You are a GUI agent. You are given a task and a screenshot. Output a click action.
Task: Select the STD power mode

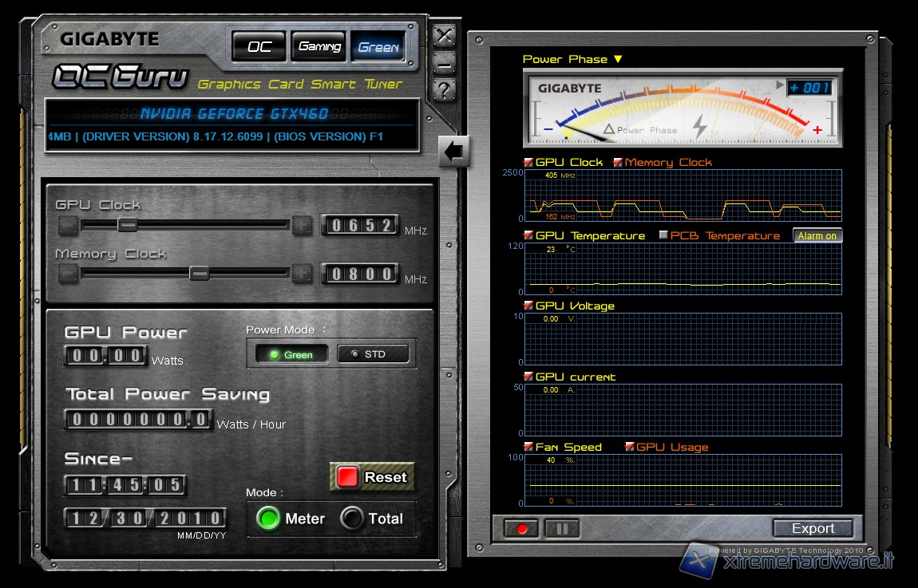pos(373,354)
